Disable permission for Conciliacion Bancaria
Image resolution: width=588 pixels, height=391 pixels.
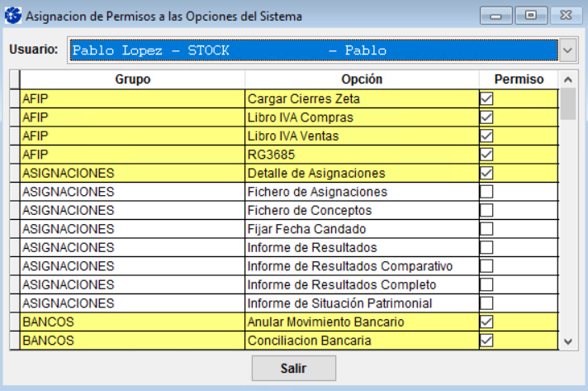486,341
